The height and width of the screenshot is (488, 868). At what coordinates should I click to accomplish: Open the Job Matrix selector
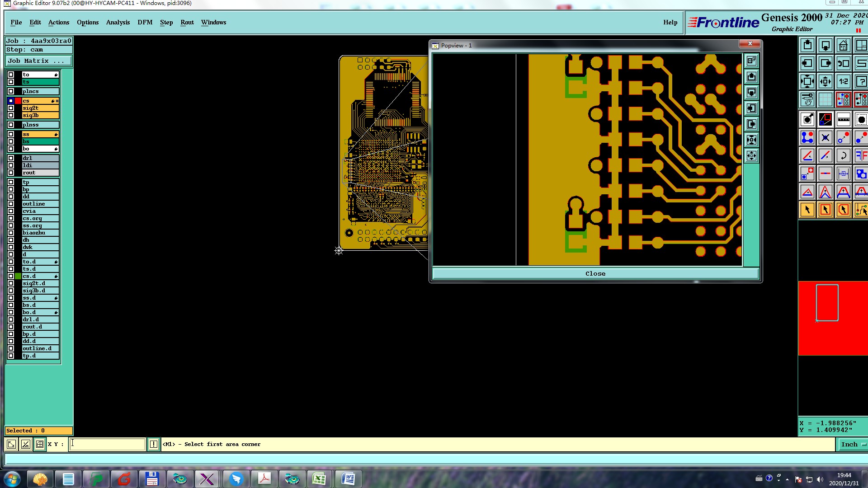[38, 61]
